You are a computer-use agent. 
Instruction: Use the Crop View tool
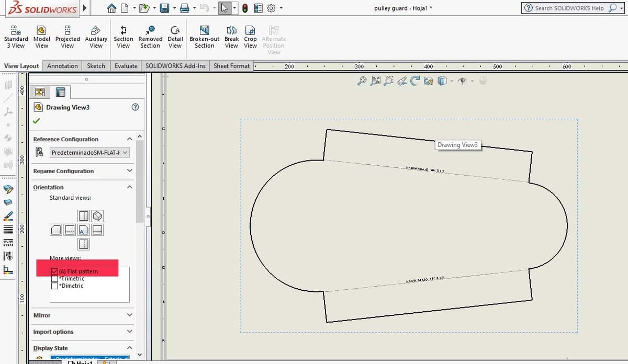tap(251, 37)
